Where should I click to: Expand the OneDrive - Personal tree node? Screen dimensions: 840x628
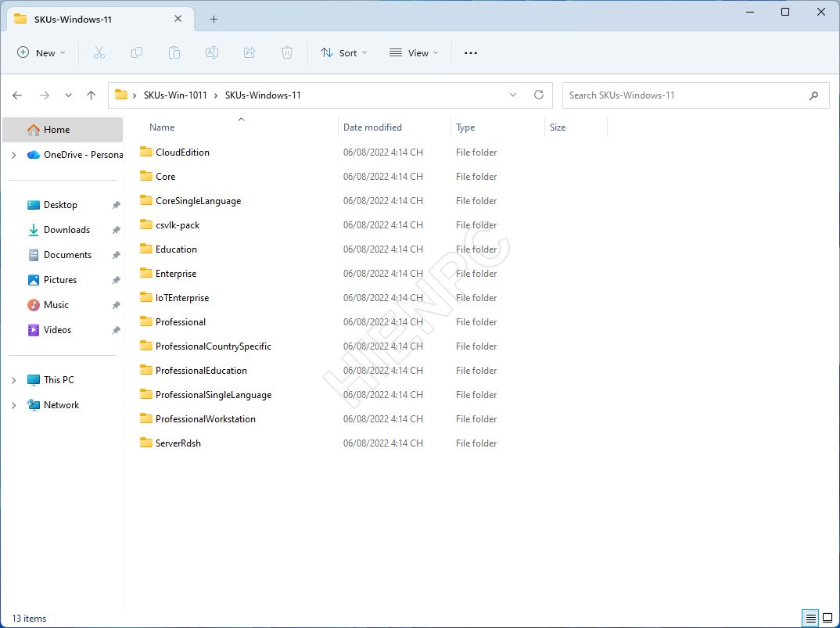point(14,155)
